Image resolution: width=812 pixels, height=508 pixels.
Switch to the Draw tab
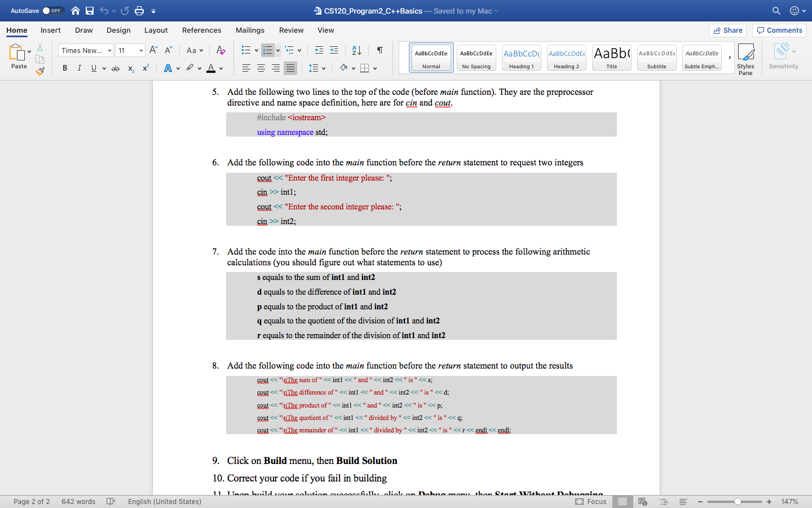(x=84, y=30)
